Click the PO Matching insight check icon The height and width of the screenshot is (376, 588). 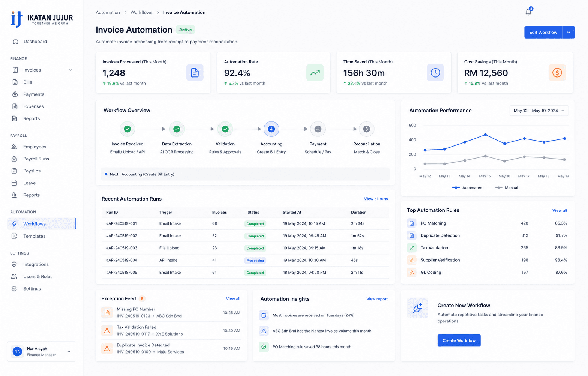(264, 347)
